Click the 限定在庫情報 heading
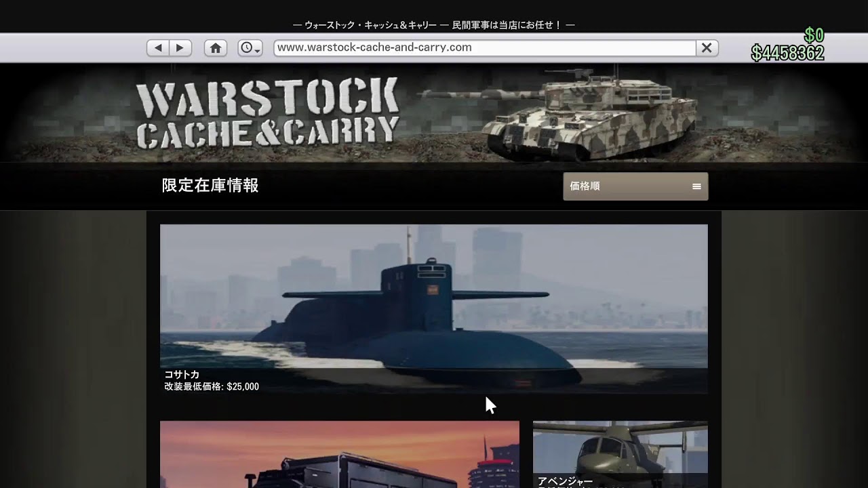Image resolution: width=868 pixels, height=488 pixels. coord(210,186)
